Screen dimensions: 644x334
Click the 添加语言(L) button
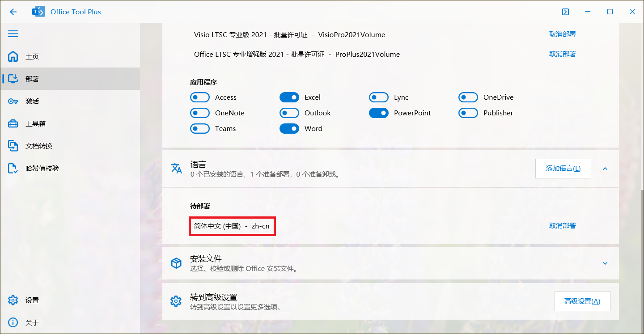point(563,169)
